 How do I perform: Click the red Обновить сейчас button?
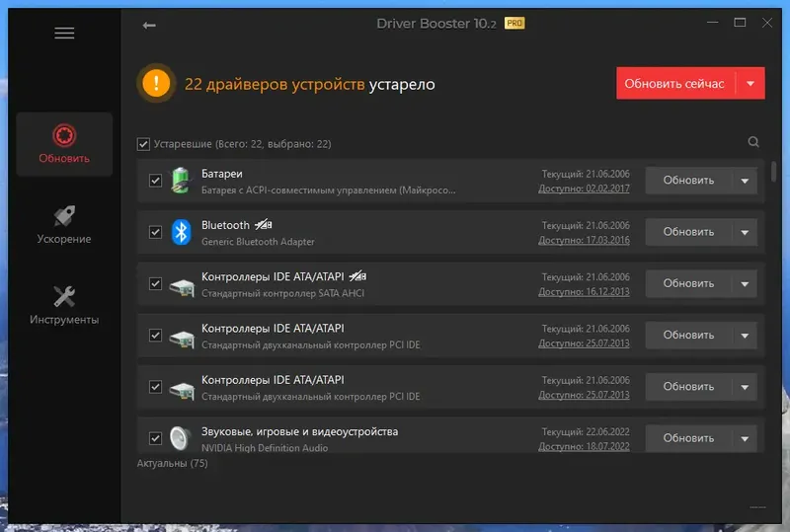tap(675, 83)
